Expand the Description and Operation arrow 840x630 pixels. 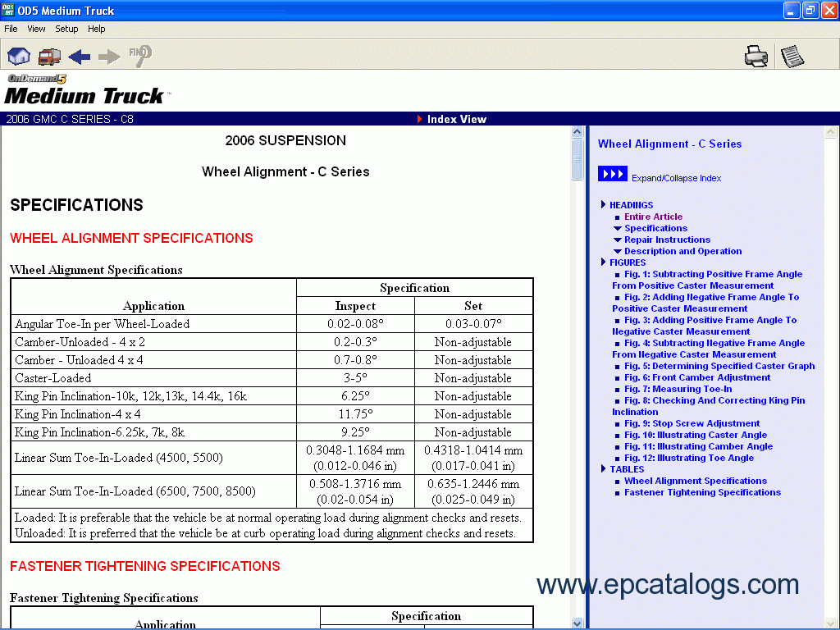click(x=618, y=252)
